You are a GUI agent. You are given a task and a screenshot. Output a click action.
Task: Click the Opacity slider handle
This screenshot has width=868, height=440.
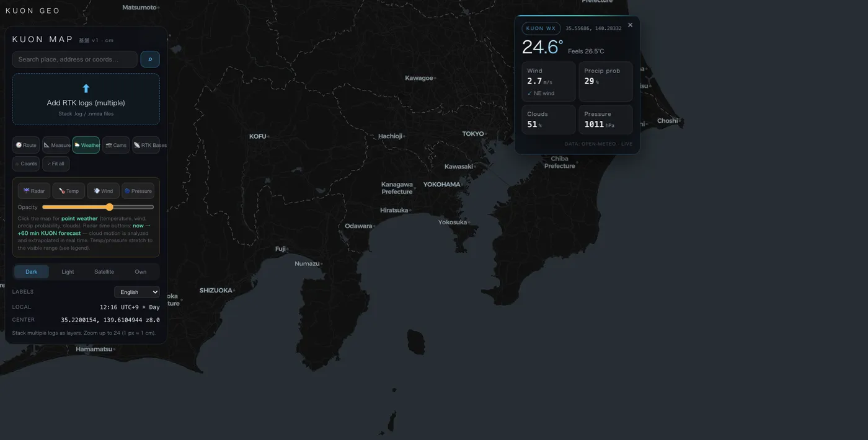click(110, 207)
